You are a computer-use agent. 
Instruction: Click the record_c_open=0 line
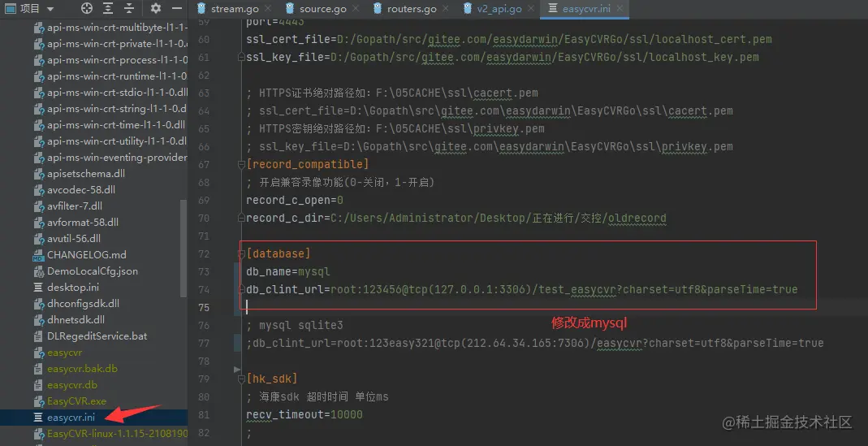(x=295, y=200)
